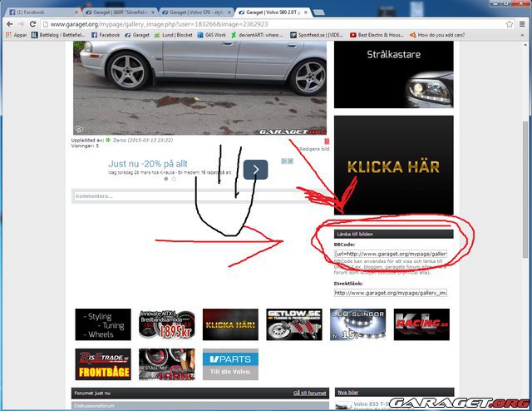Image resolution: width=532 pixels, height=411 pixels.
Task: Click the Redigera bild link
Action: (x=313, y=148)
